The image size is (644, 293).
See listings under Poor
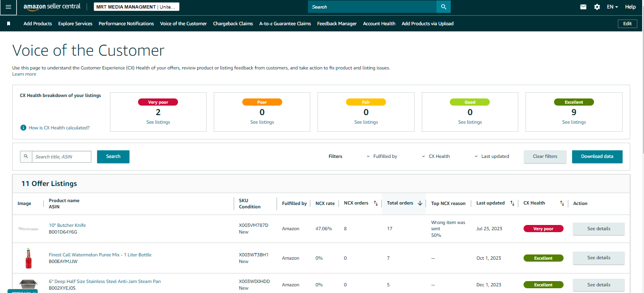pos(262,122)
